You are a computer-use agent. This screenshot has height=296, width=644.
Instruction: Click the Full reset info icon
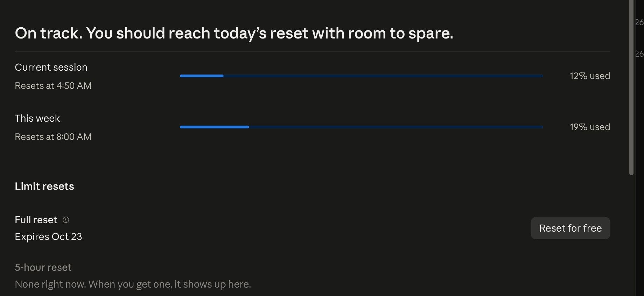(x=66, y=220)
